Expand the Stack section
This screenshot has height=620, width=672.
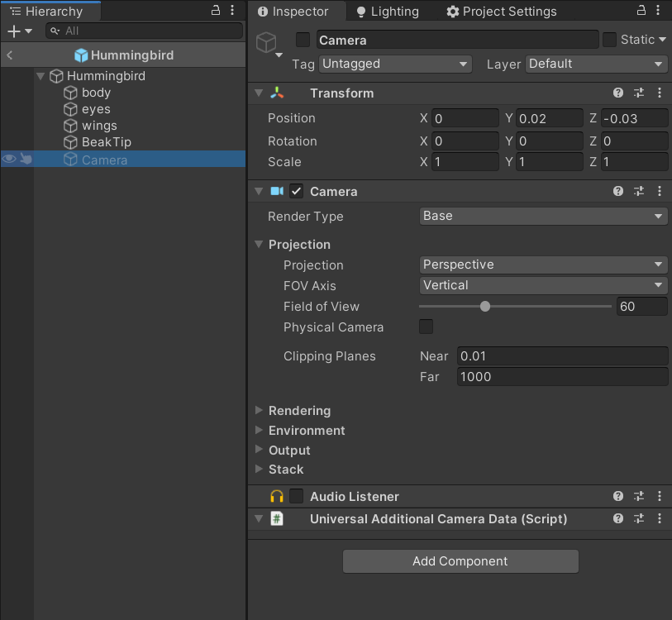click(259, 469)
